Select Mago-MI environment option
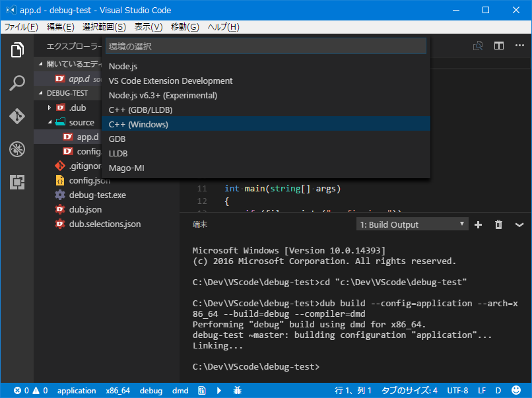The image size is (532, 398). click(x=265, y=168)
